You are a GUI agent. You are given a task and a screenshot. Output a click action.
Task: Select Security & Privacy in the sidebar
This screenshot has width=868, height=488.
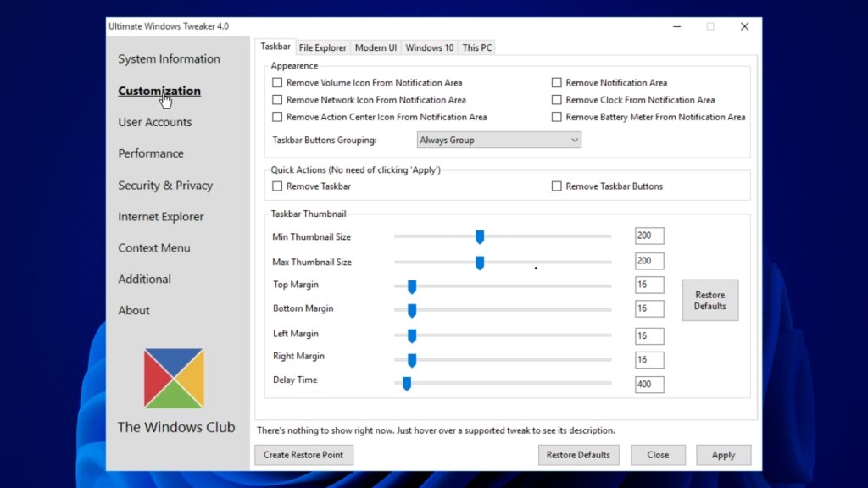(x=166, y=185)
